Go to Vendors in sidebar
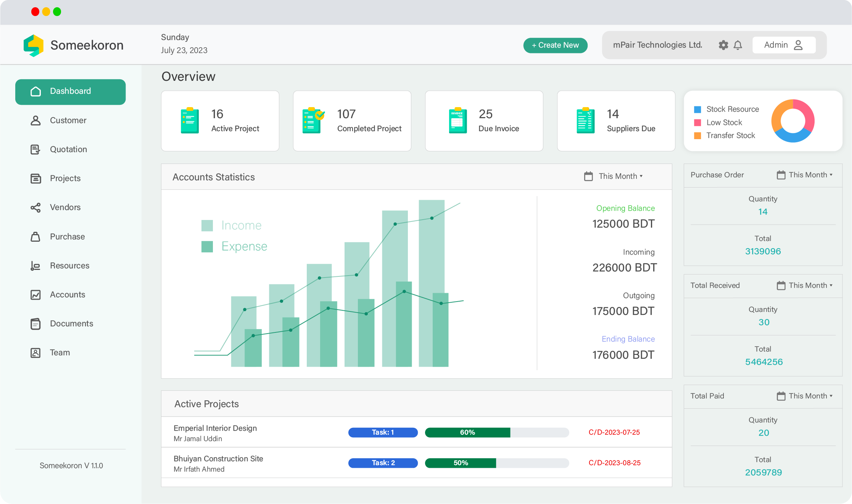The height and width of the screenshot is (504, 852). coord(65,207)
